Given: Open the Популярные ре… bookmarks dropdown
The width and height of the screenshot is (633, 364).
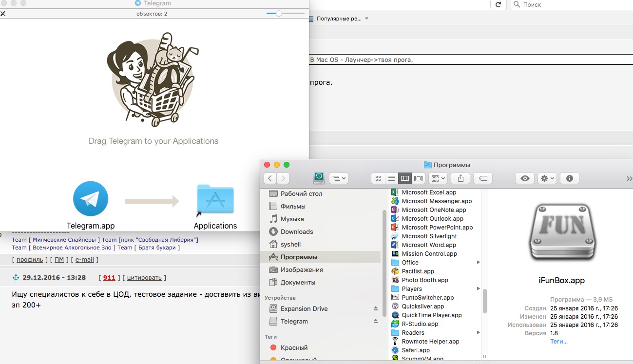Looking at the screenshot, I should 339,19.
